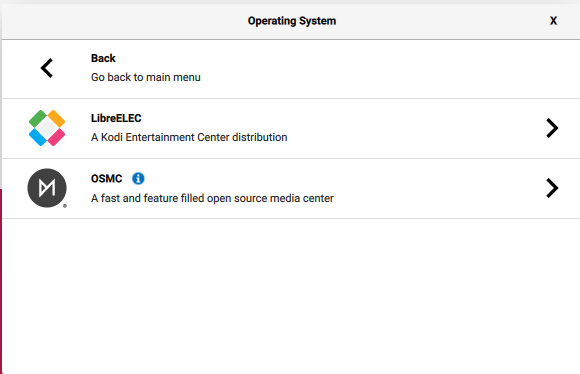Click the OSMC circular M logo

point(47,188)
